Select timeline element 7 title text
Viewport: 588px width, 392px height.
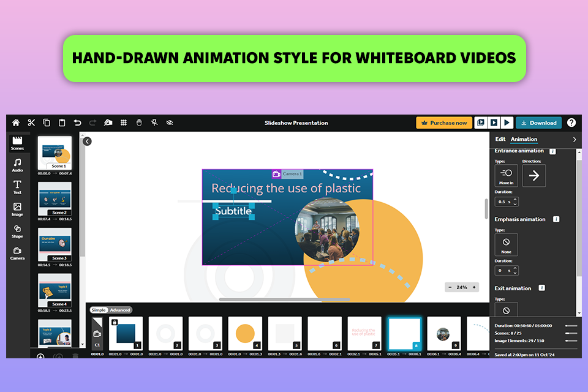364,333
